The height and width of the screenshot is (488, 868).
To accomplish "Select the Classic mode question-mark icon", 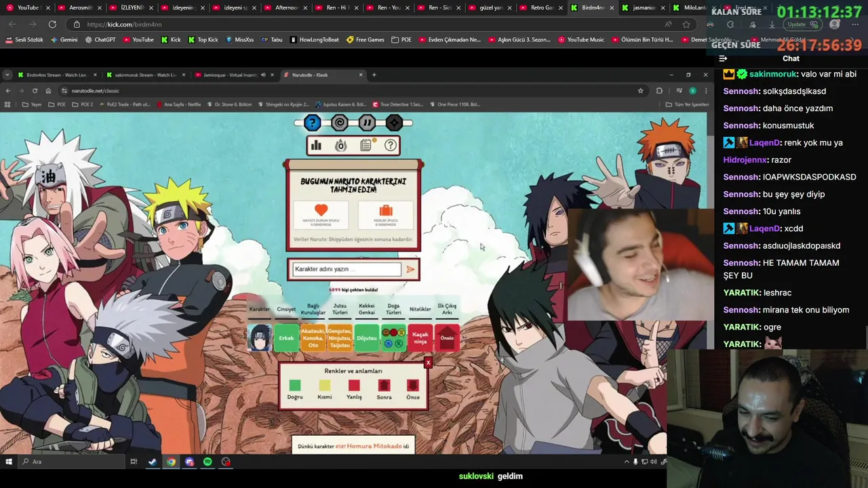I will point(312,123).
